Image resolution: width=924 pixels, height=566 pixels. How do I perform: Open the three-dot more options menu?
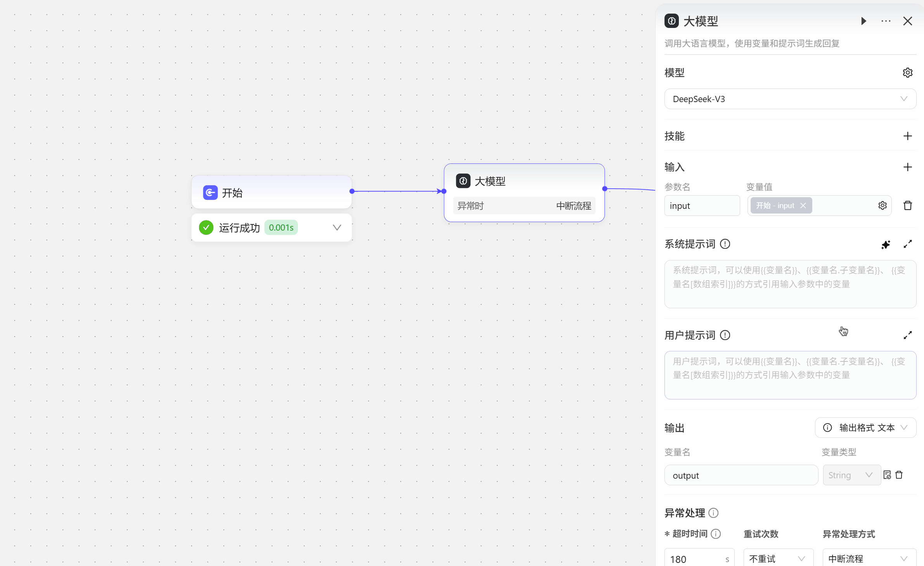[x=886, y=21]
